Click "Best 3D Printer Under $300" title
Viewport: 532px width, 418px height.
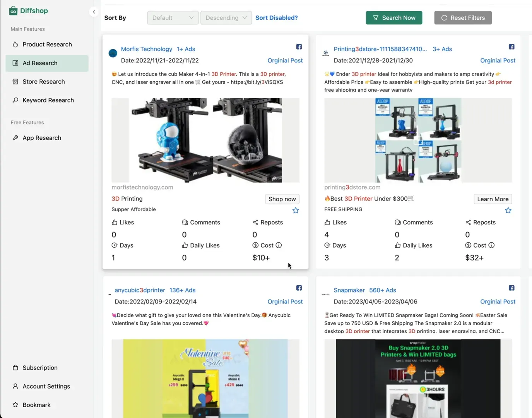tap(369, 199)
